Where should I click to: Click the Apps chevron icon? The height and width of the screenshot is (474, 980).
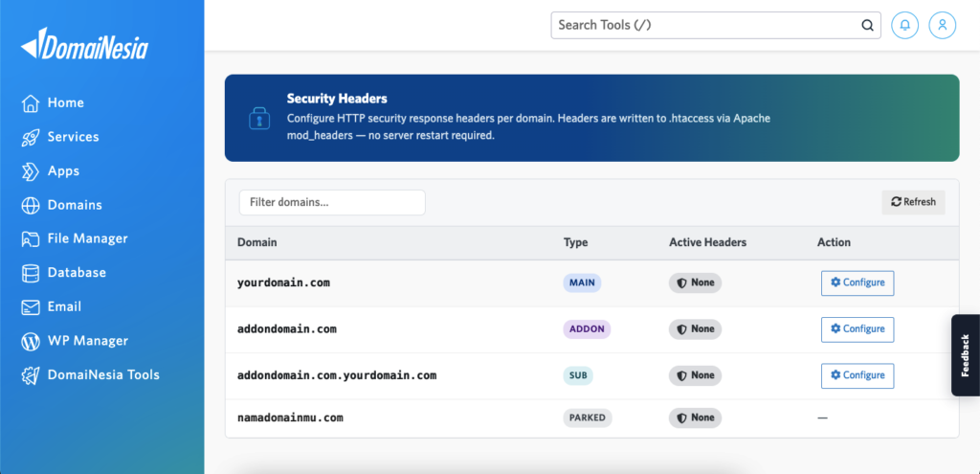tap(30, 171)
